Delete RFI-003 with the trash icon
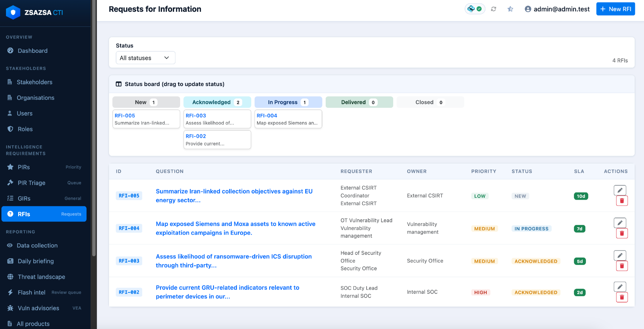Image resolution: width=644 pixels, height=329 pixels. pos(622,266)
